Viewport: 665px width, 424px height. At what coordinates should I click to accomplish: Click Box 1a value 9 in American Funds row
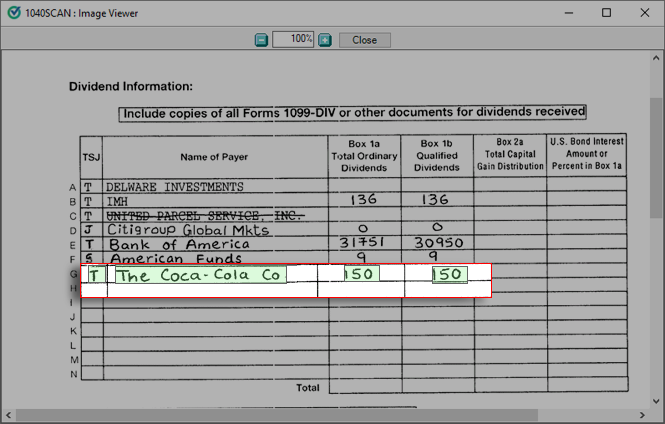[x=361, y=257]
